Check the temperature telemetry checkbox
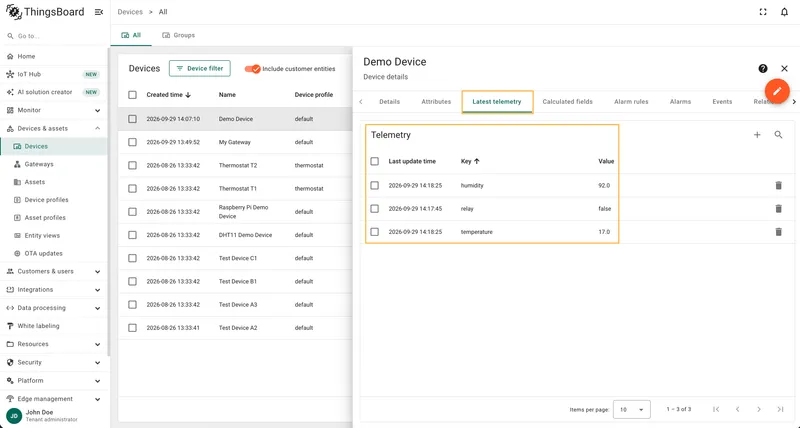Image resolution: width=800 pixels, height=428 pixels. (x=374, y=232)
